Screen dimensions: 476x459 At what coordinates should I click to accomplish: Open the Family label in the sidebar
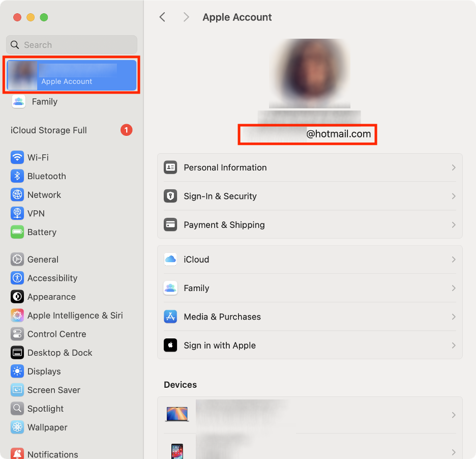tap(45, 101)
